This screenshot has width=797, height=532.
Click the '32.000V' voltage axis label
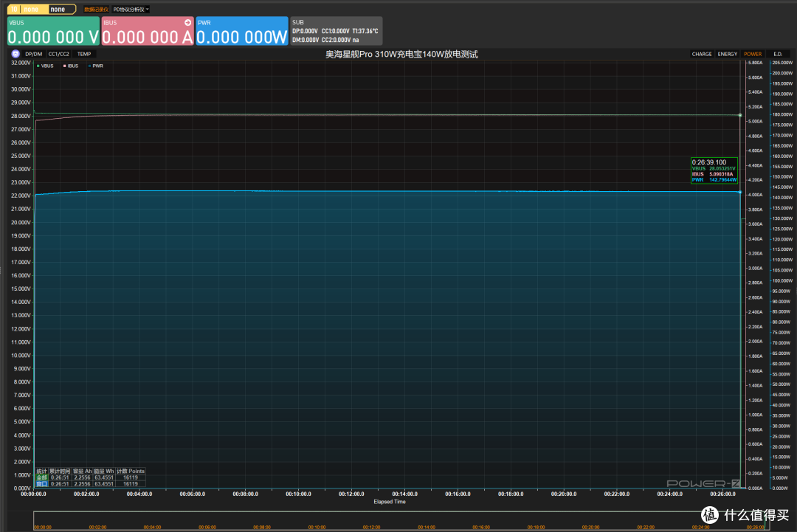pyautogui.click(x=21, y=63)
